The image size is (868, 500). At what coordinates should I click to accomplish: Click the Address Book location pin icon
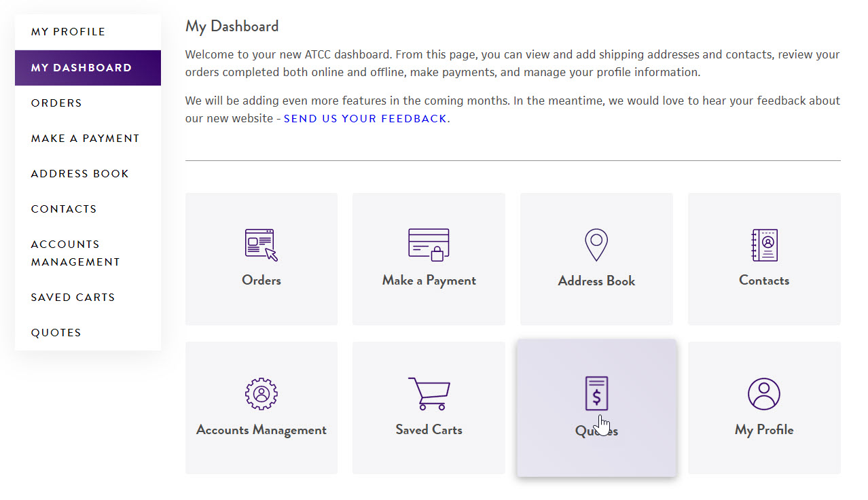[596, 245]
